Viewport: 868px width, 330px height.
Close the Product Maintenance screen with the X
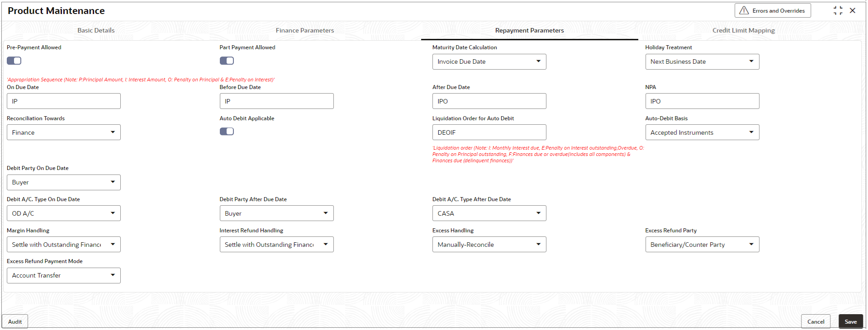tap(853, 10)
